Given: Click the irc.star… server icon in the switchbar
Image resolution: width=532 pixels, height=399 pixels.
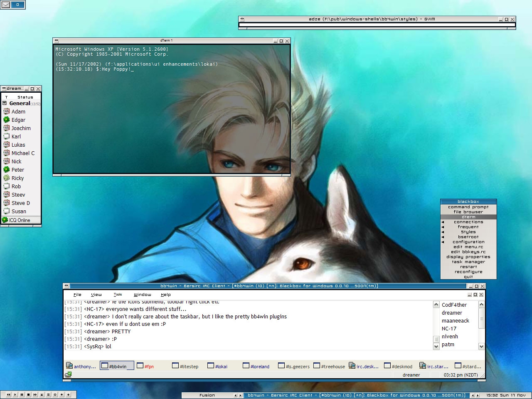Looking at the screenshot, I should [423, 366].
